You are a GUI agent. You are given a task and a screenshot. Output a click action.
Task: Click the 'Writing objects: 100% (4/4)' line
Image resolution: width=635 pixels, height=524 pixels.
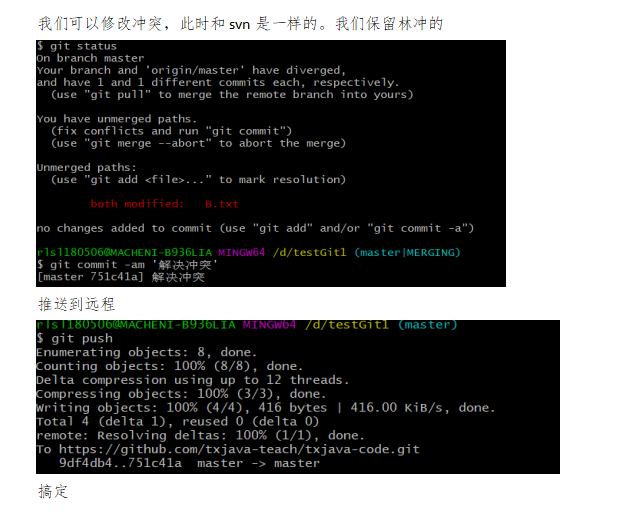coord(266,408)
